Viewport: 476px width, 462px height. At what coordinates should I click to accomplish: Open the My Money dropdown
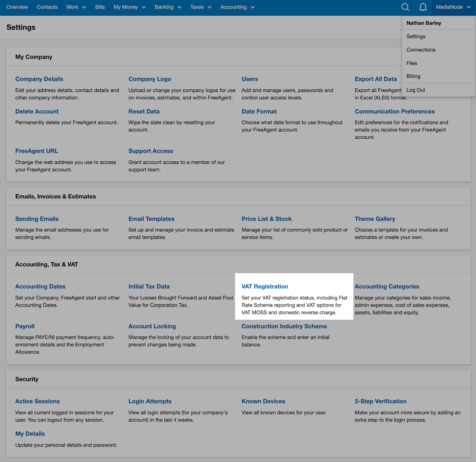tap(129, 7)
